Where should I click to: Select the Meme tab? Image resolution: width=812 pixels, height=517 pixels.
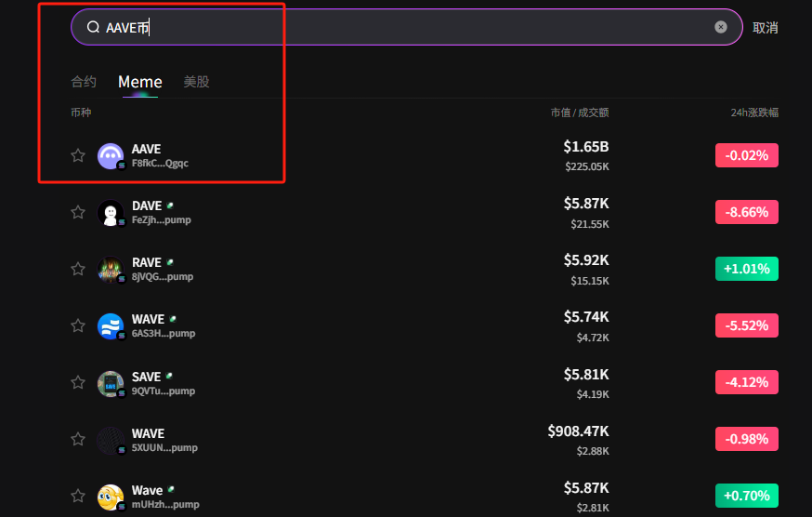coord(139,82)
